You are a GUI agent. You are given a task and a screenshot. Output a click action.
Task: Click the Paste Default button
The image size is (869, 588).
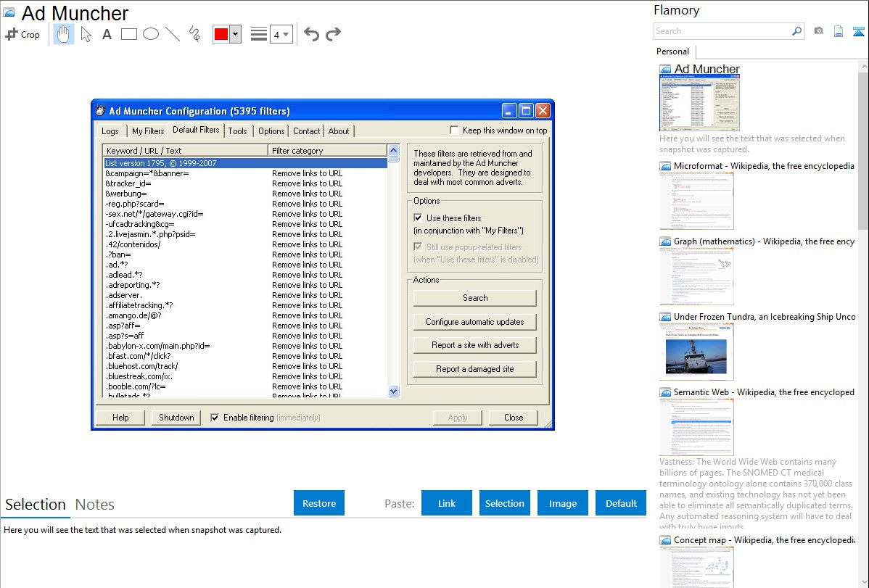(x=621, y=503)
